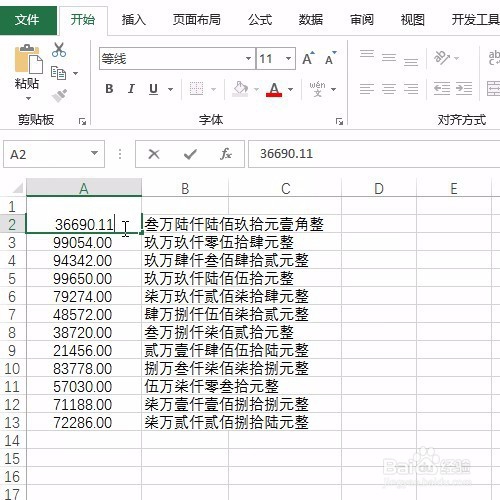Image resolution: width=500 pixels, height=500 pixels.
Task: Switch to the 插入 Insert tab
Action: [134, 20]
